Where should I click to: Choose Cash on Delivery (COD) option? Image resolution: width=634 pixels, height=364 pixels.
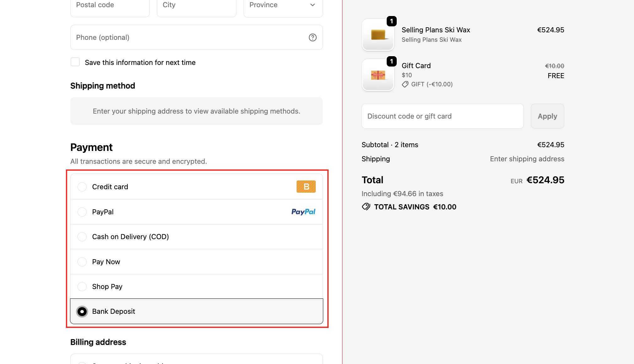[x=82, y=237]
